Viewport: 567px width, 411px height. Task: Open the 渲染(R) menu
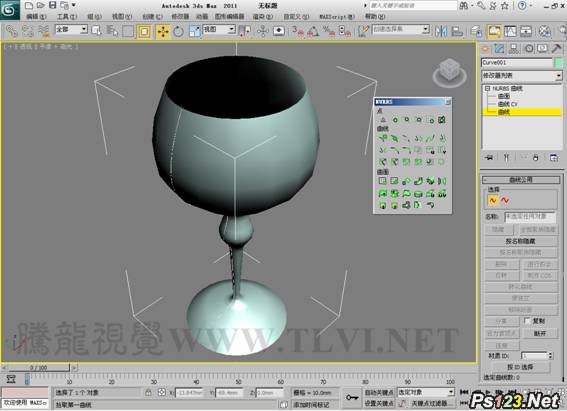(x=263, y=17)
